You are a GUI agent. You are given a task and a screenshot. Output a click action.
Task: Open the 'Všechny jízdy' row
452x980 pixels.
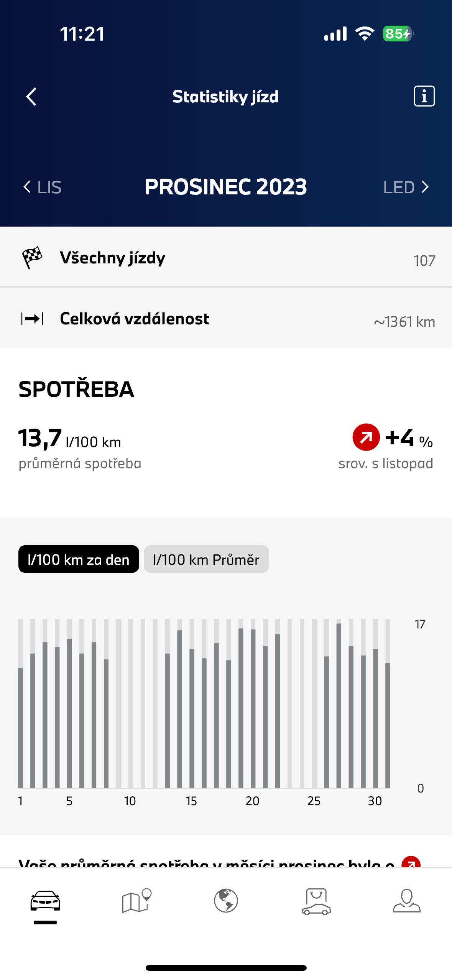pos(226,258)
